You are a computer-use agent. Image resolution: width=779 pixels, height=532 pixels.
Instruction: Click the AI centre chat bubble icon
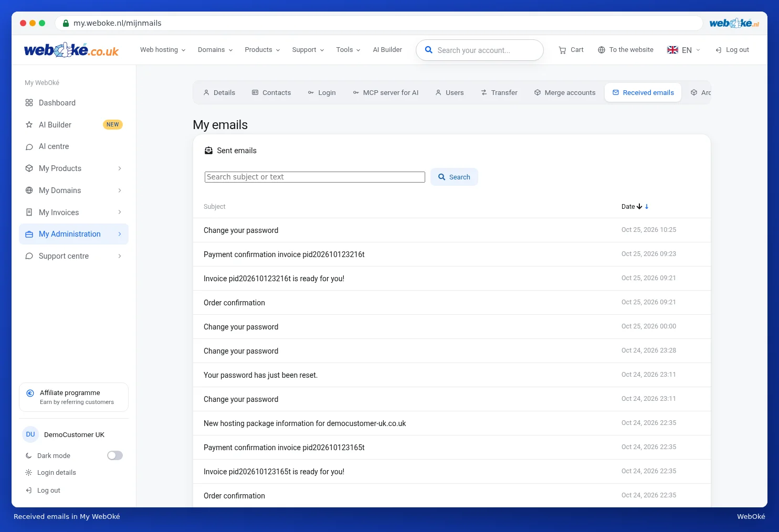[x=29, y=147]
